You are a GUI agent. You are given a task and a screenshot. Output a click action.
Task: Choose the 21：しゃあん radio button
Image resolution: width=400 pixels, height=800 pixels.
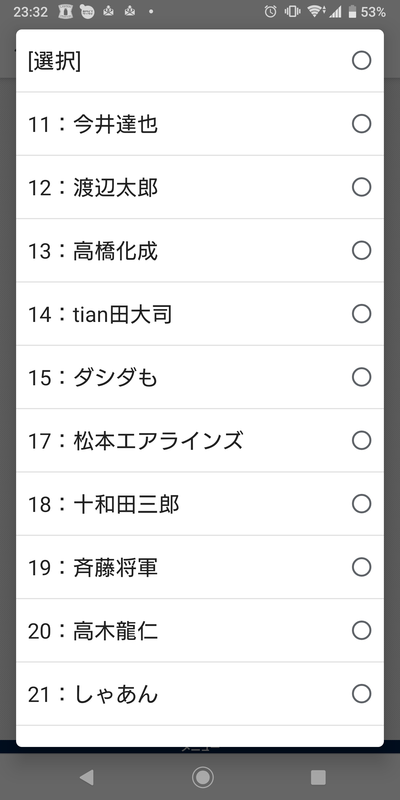[x=361, y=694]
